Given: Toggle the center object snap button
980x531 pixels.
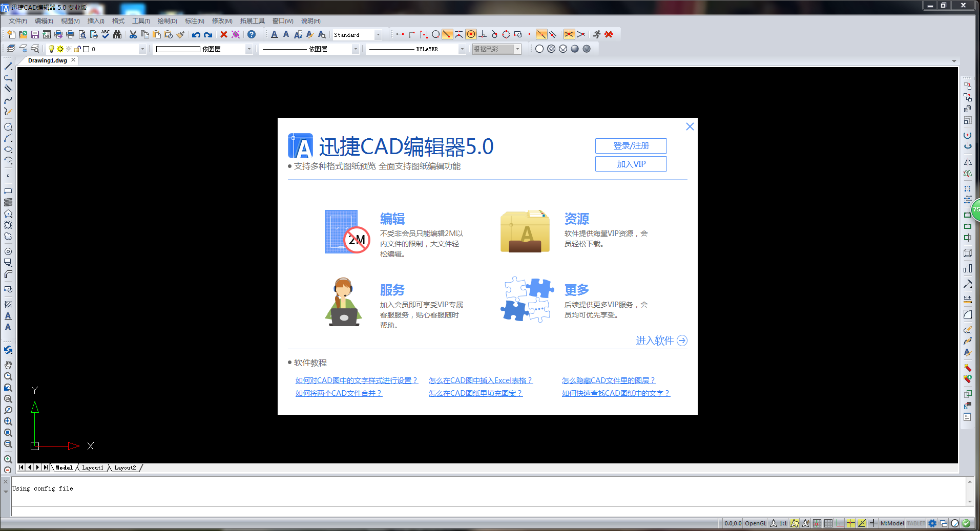Looking at the screenshot, I should pos(471,34).
